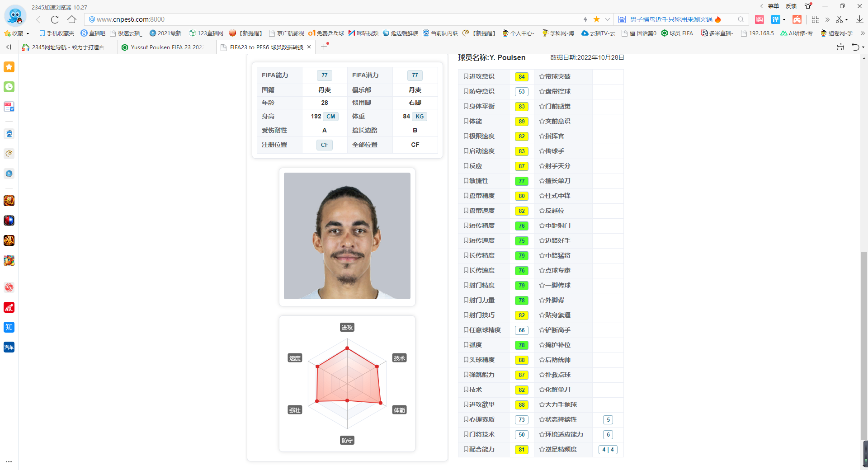Reload the current page
Image resolution: width=868 pixels, height=470 pixels.
[55, 19]
